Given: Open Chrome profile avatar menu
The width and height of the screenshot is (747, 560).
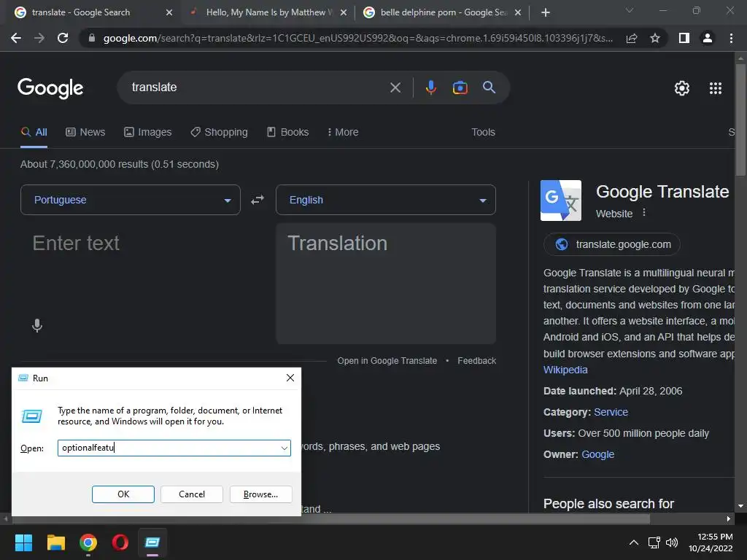Looking at the screenshot, I should 708,38.
